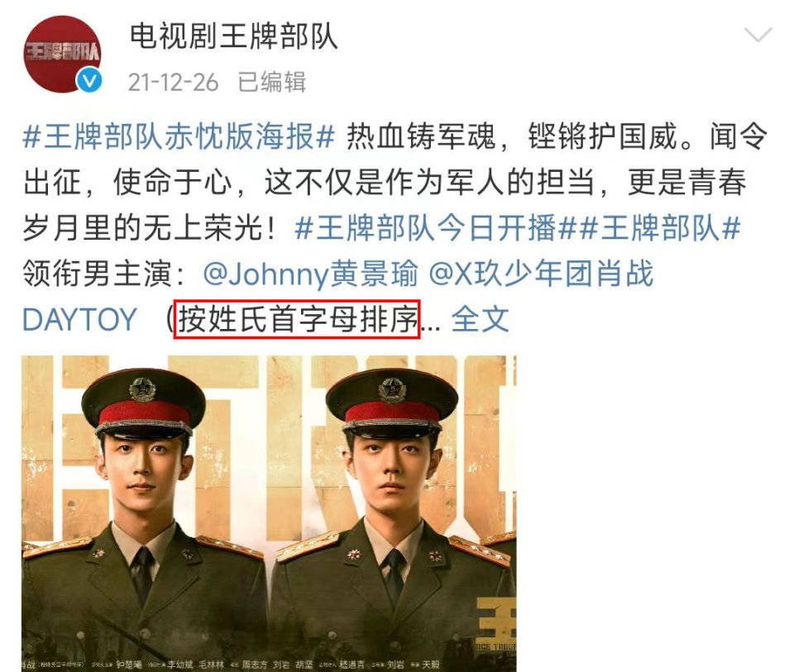Open the poster image thumbnail

click(x=269, y=513)
